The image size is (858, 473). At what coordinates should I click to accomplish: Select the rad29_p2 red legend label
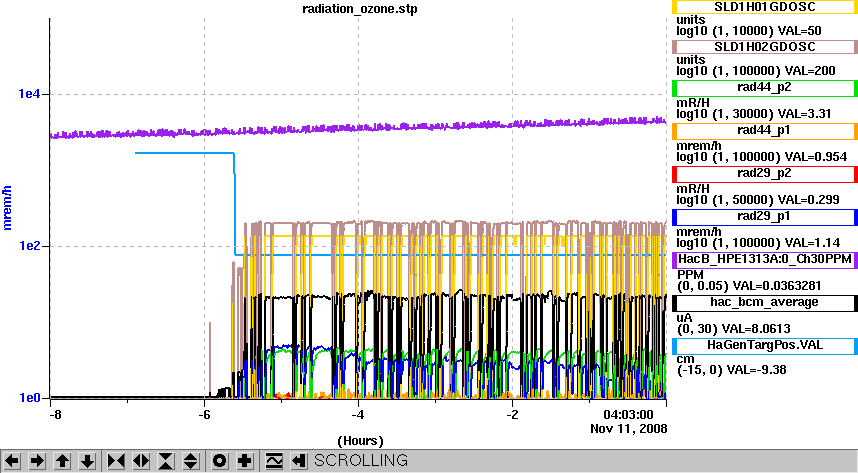(x=764, y=174)
